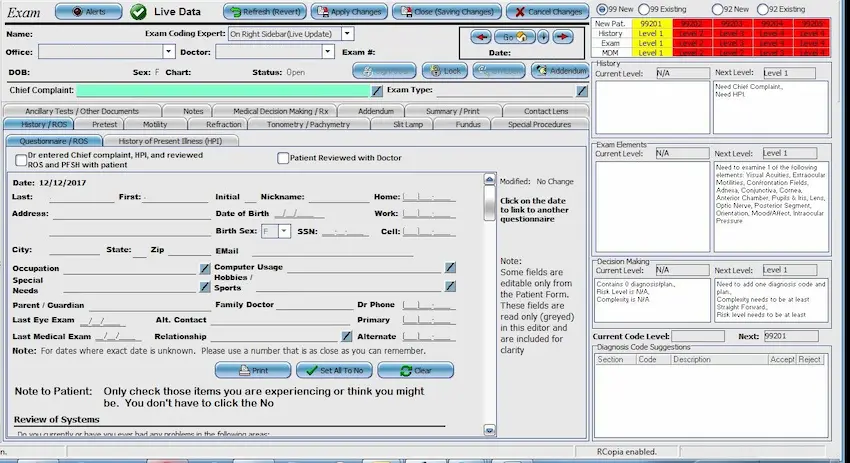
Task: Click the green Live Data checkmark icon
Action: point(138,11)
